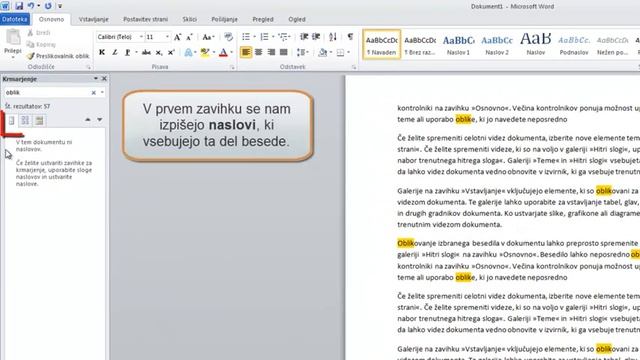Toggle bold K formatting
The height and width of the screenshot is (360, 640).
click(x=102, y=52)
